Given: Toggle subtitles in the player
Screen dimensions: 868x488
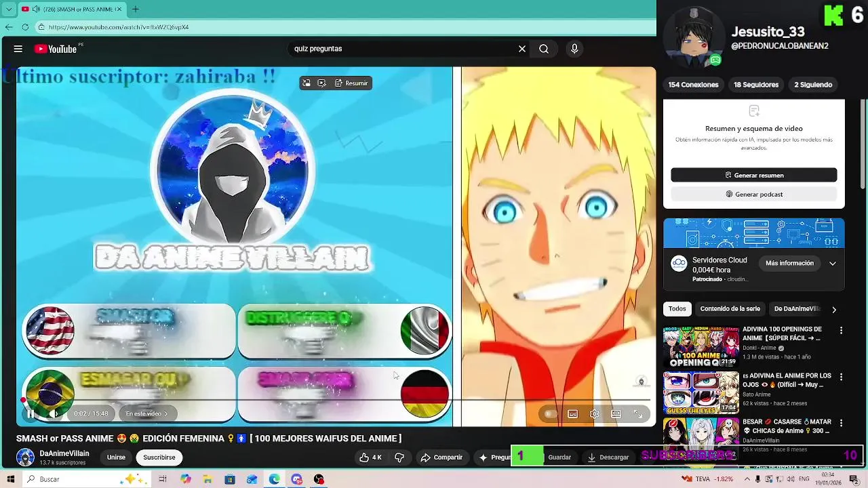Looking at the screenshot, I should pos(572,413).
